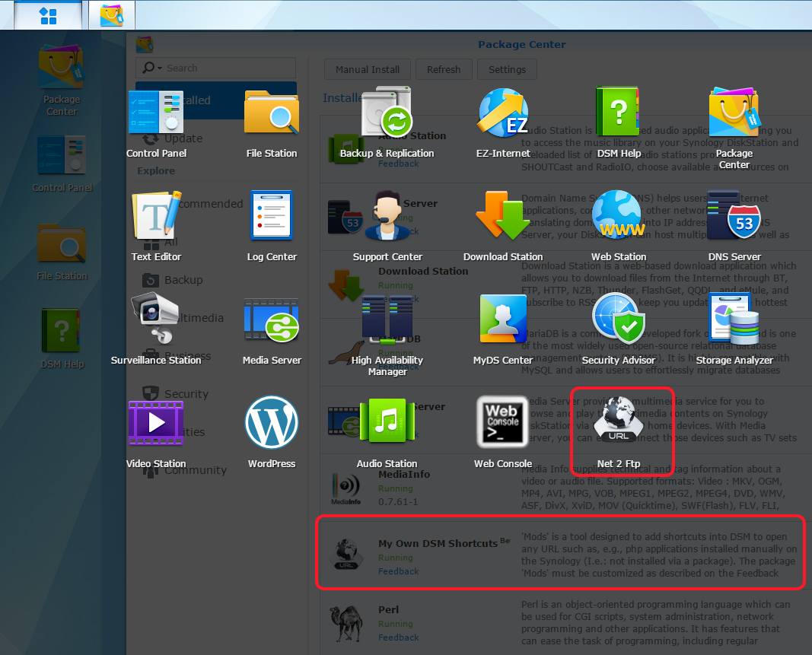Launch Storage Analyzer
The width and height of the screenshot is (812, 655).
click(x=734, y=329)
